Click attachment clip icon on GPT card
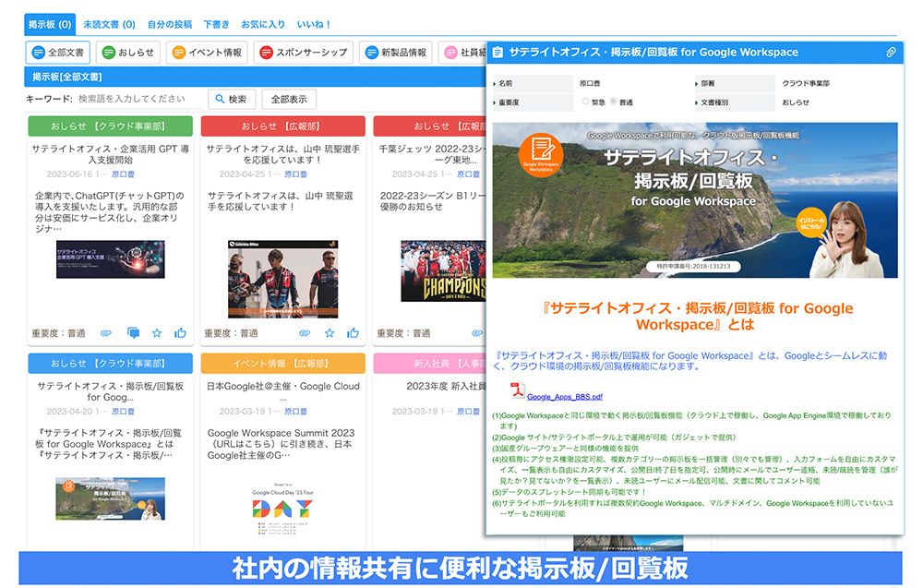 (x=106, y=333)
